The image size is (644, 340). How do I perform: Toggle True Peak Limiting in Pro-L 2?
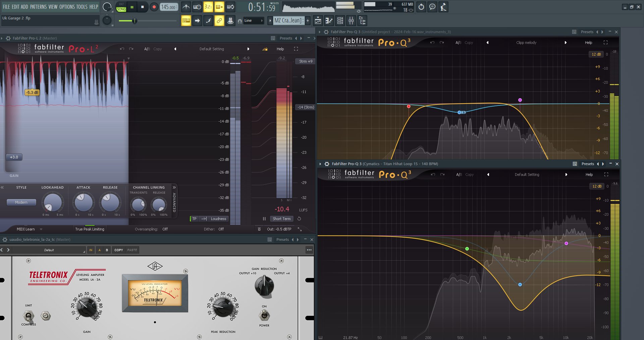coord(90,229)
